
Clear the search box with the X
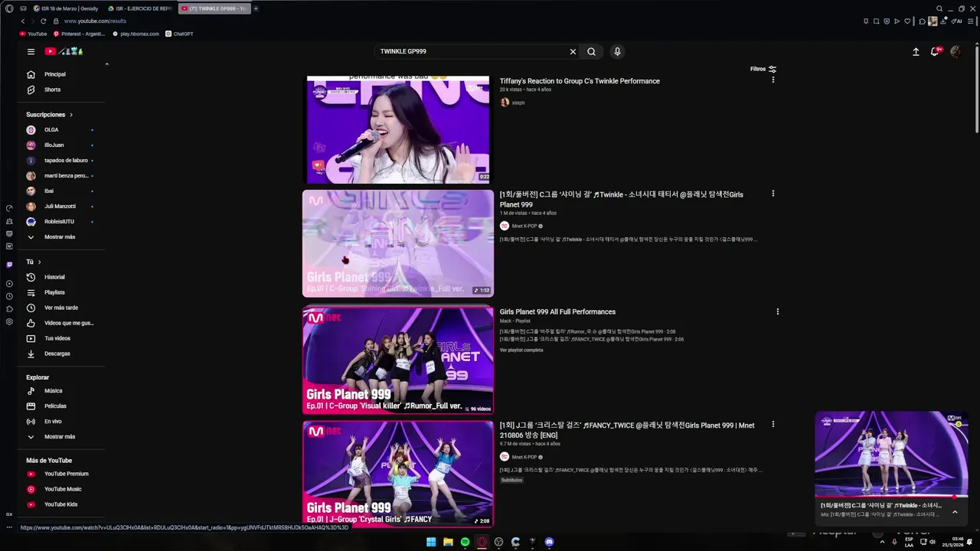click(x=573, y=51)
